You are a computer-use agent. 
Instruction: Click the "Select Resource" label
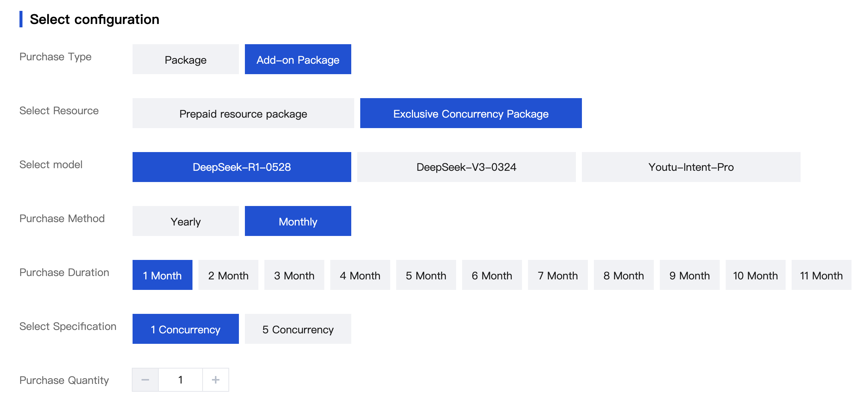pyautogui.click(x=59, y=110)
